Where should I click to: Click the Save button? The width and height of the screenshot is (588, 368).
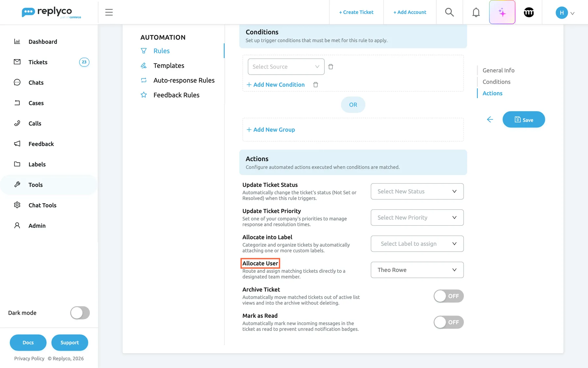coord(524,119)
